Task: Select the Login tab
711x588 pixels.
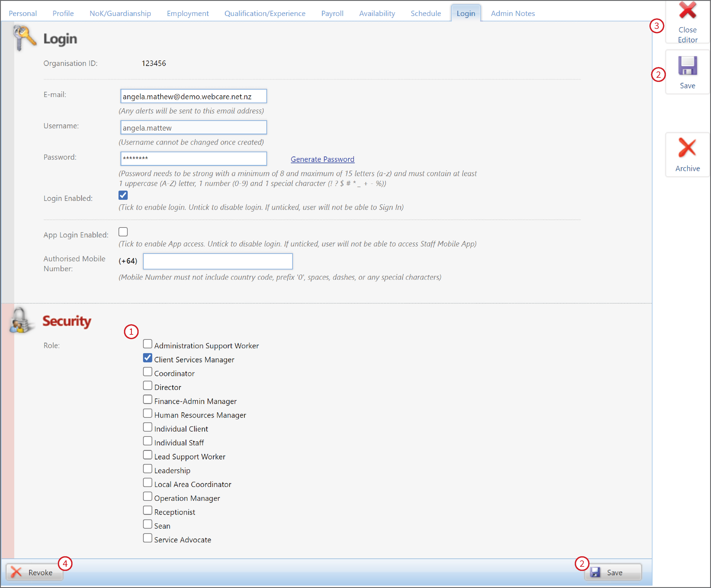Action: point(465,14)
